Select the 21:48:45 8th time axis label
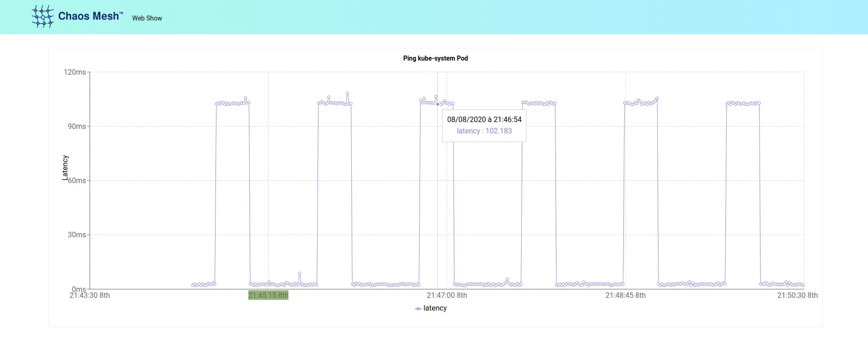The width and height of the screenshot is (868, 337). coord(625,296)
